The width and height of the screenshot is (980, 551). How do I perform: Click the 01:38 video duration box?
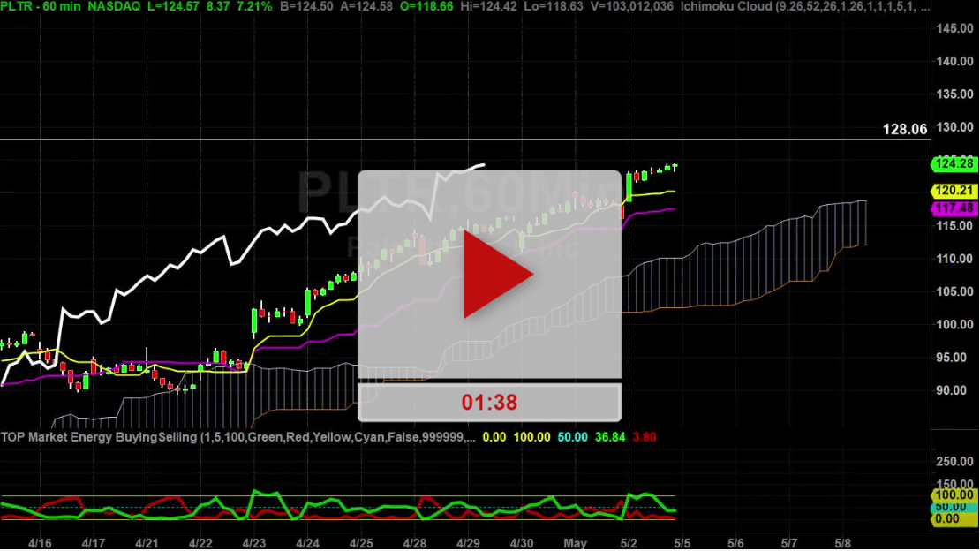tap(489, 402)
